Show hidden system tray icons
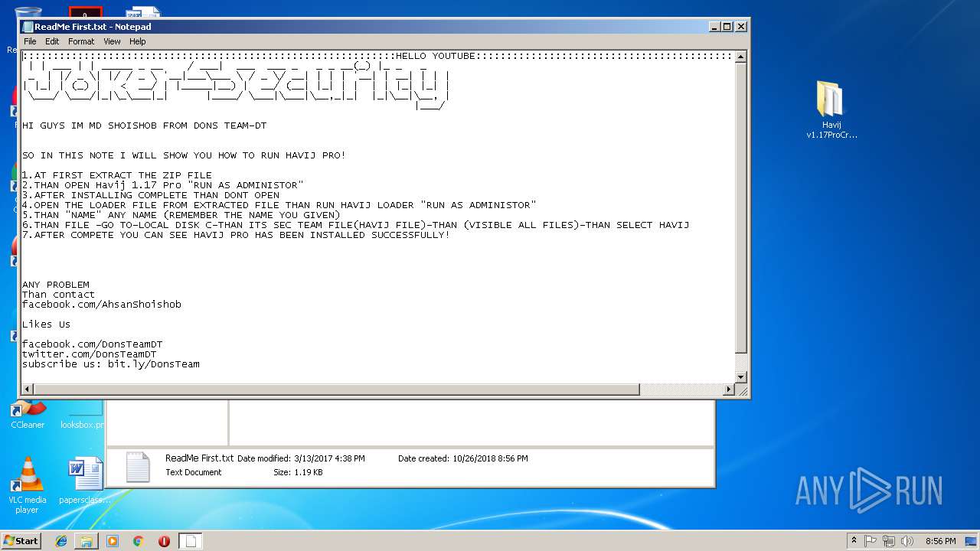980x551 pixels. coord(854,541)
